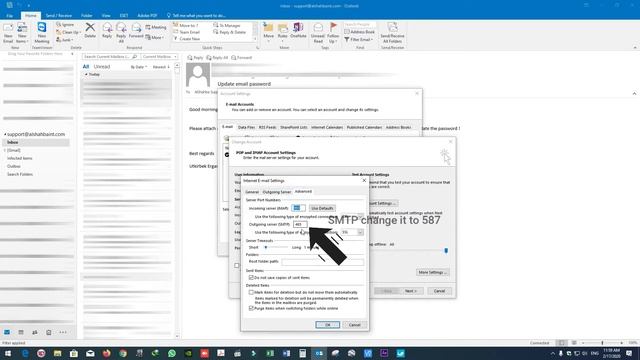Open Filter Email dropdown

pos(358,39)
